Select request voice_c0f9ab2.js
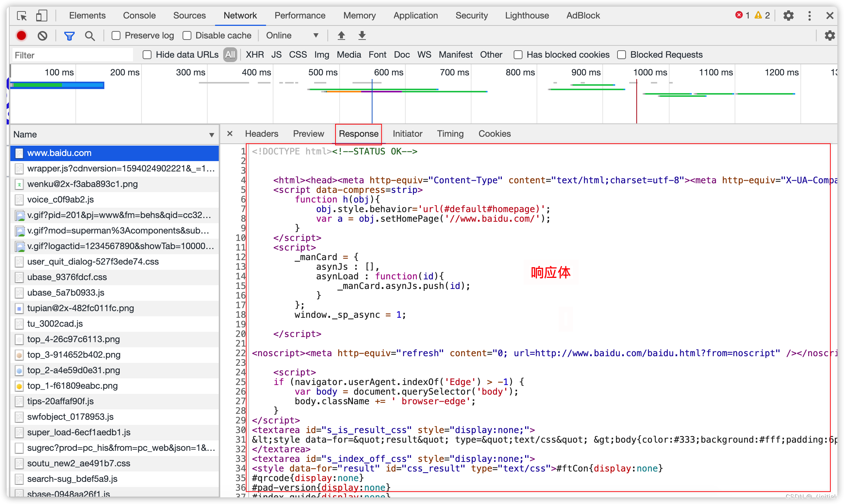 coord(115,200)
